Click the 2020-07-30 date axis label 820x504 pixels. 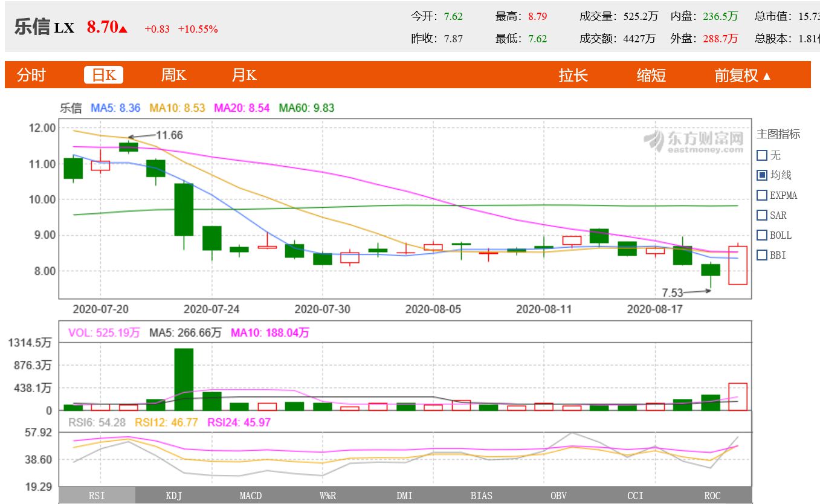tap(322, 309)
